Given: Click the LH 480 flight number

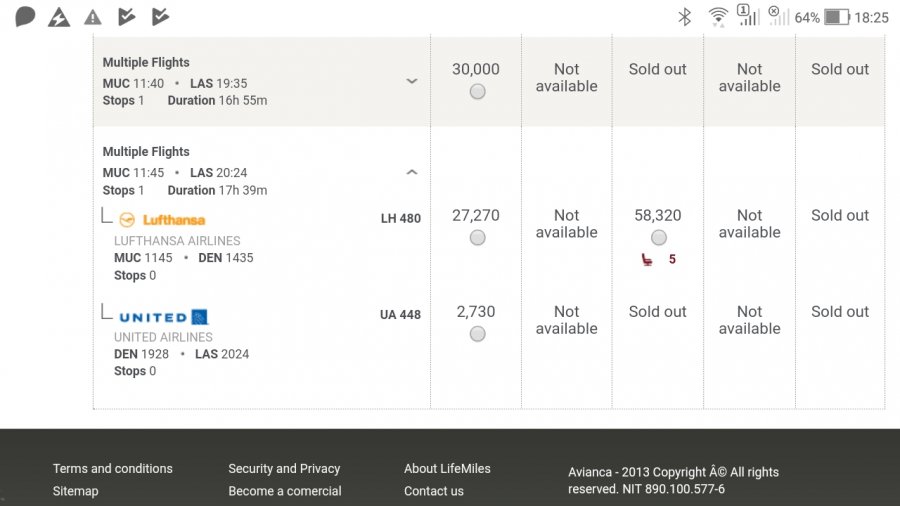Looking at the screenshot, I should click(400, 218).
